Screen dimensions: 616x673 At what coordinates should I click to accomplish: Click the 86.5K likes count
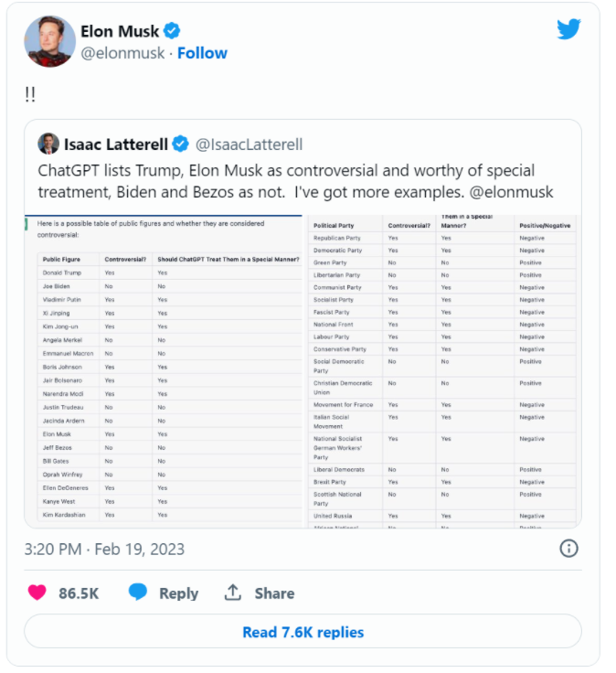(79, 593)
